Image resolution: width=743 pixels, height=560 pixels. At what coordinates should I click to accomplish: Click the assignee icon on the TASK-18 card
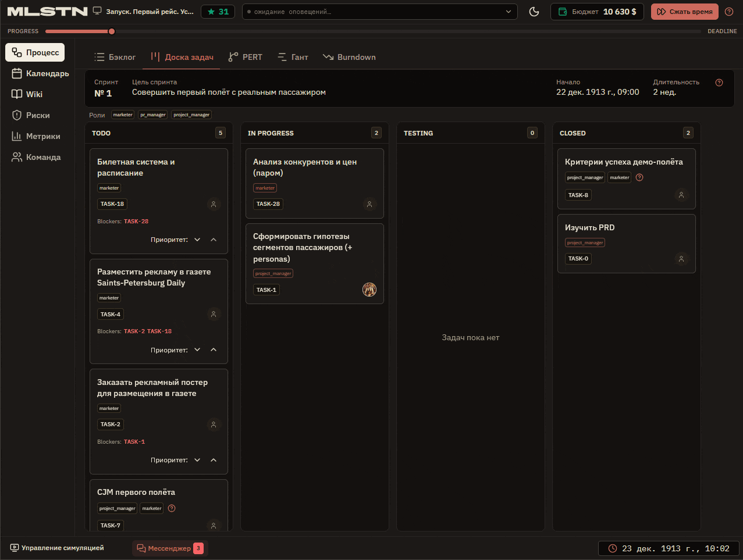214,204
